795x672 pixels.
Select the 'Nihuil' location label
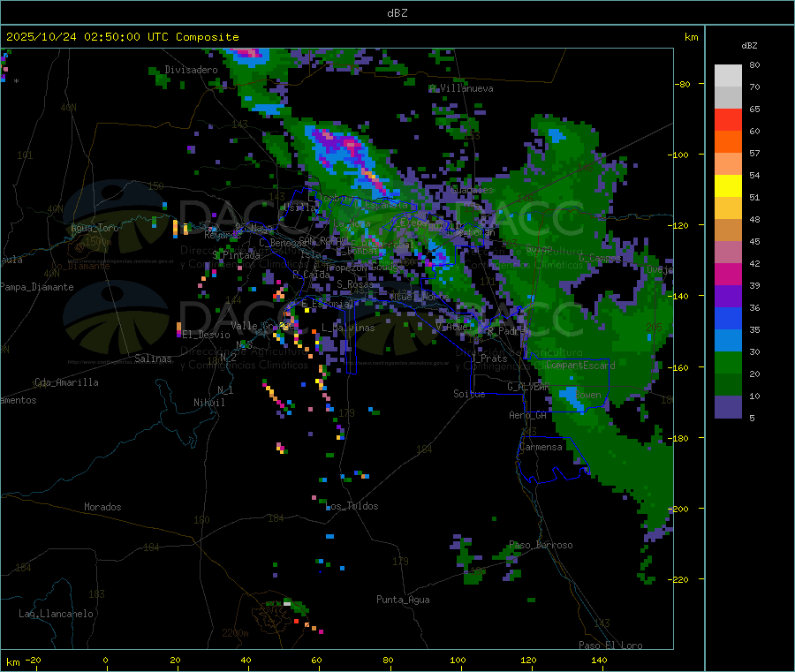(x=209, y=403)
